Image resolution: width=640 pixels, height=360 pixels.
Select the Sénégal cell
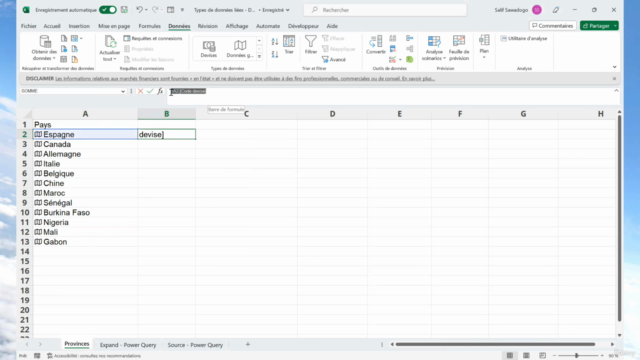point(85,203)
